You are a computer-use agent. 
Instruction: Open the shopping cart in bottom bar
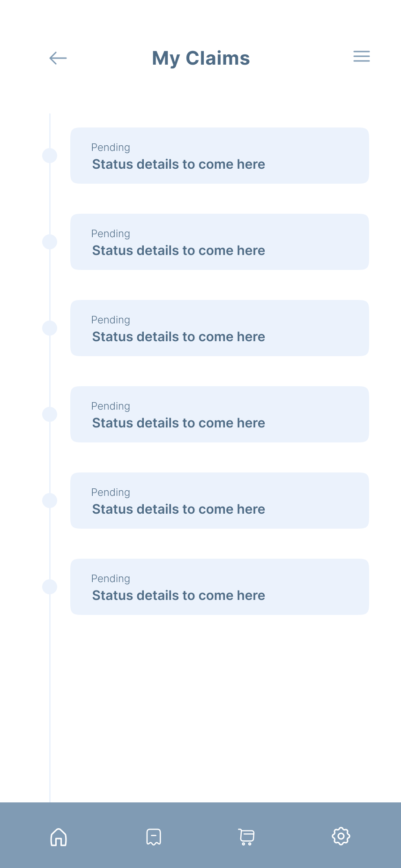pos(246,837)
